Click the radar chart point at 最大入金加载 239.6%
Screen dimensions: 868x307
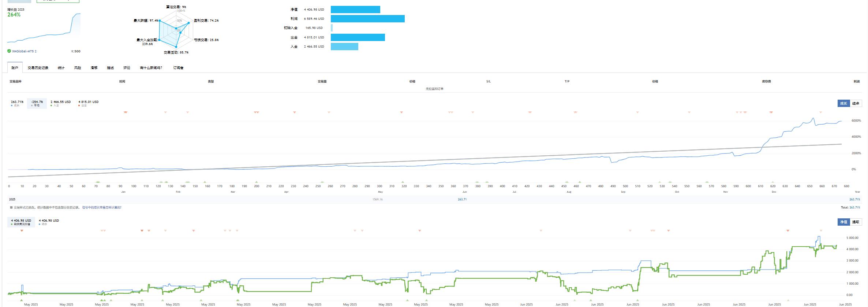point(160,40)
